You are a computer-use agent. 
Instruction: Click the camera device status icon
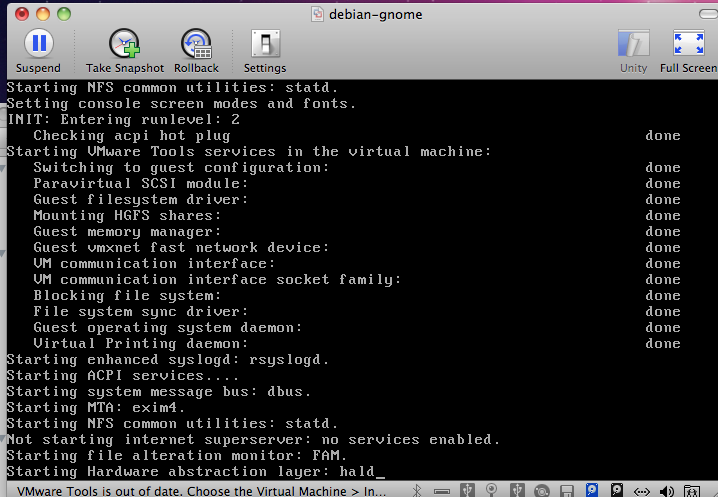tap(492, 490)
